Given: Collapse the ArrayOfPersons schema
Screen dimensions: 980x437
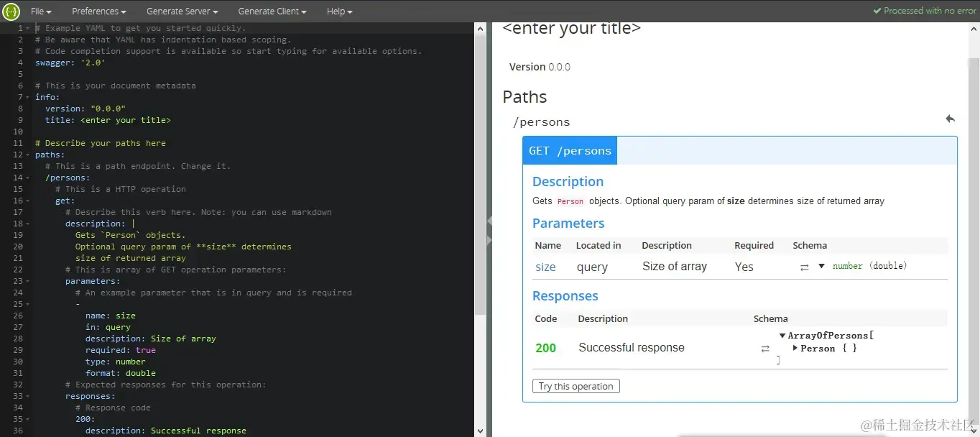Looking at the screenshot, I should (782, 336).
